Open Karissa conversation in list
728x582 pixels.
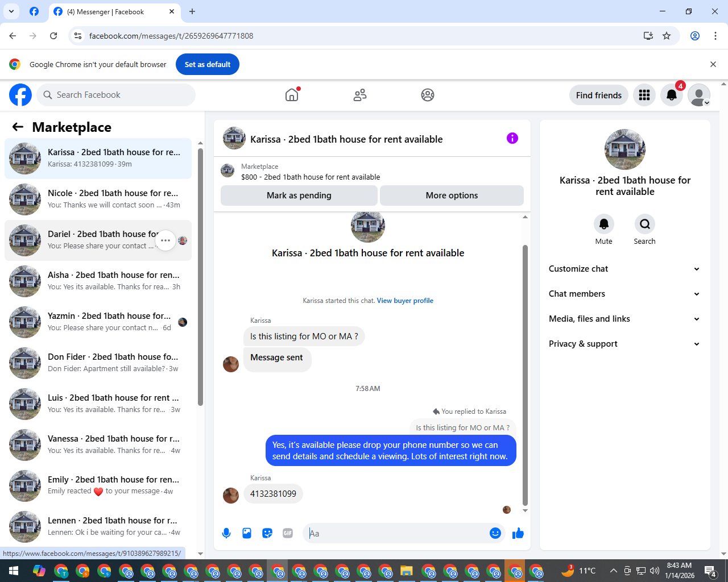pos(98,159)
